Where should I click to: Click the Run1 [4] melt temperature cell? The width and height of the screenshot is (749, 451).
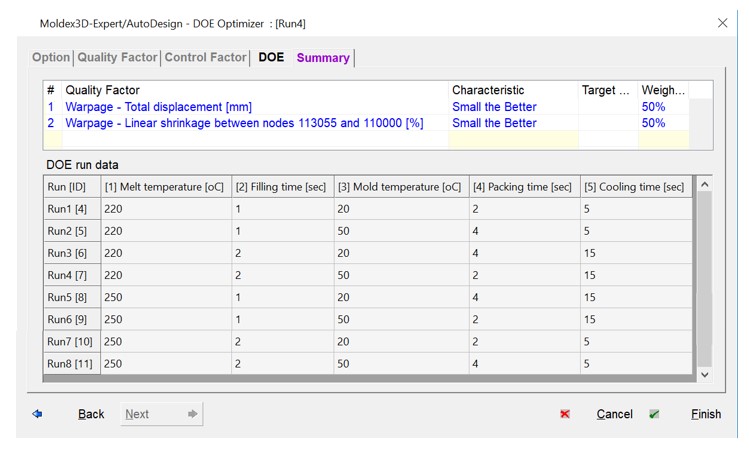165,209
